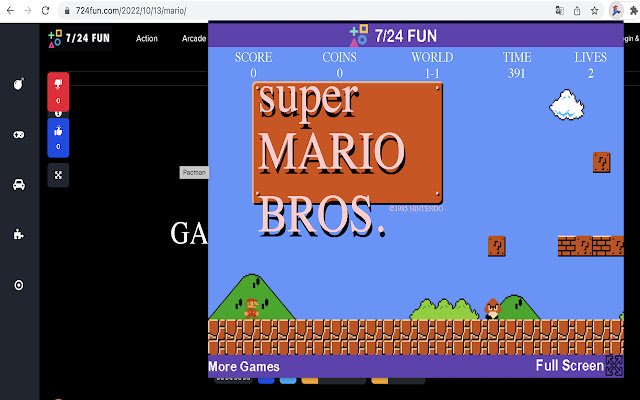Click Mario standing on the ground
This screenshot has height=400, width=640.
[251, 308]
